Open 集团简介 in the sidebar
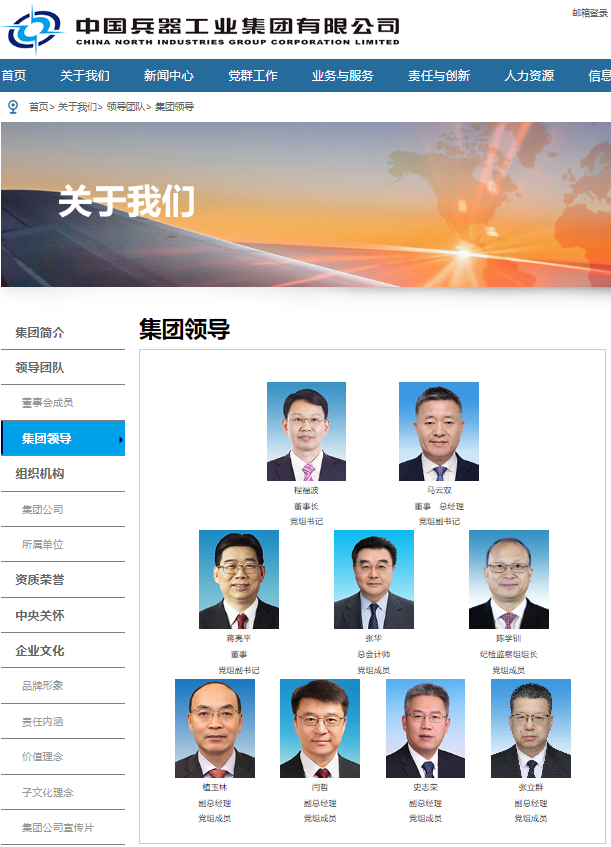 (40, 333)
